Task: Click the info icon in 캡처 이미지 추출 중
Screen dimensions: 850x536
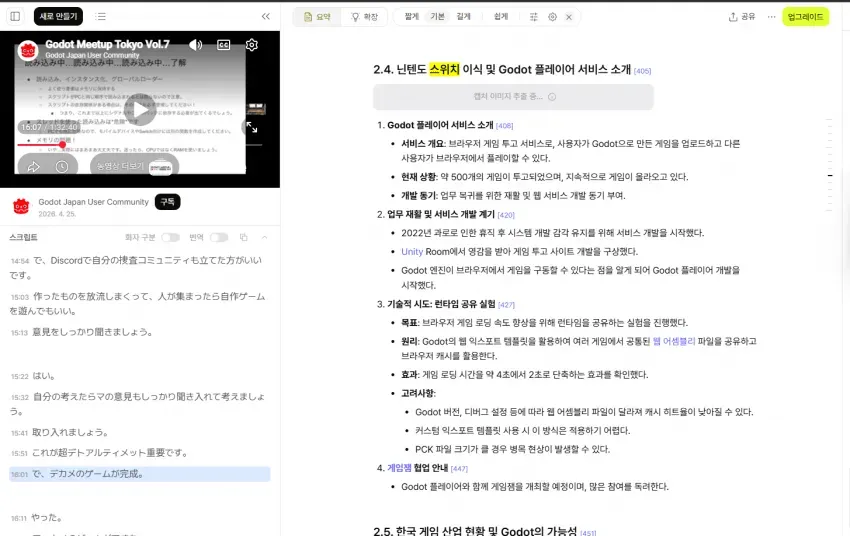Action: pyautogui.click(x=552, y=97)
